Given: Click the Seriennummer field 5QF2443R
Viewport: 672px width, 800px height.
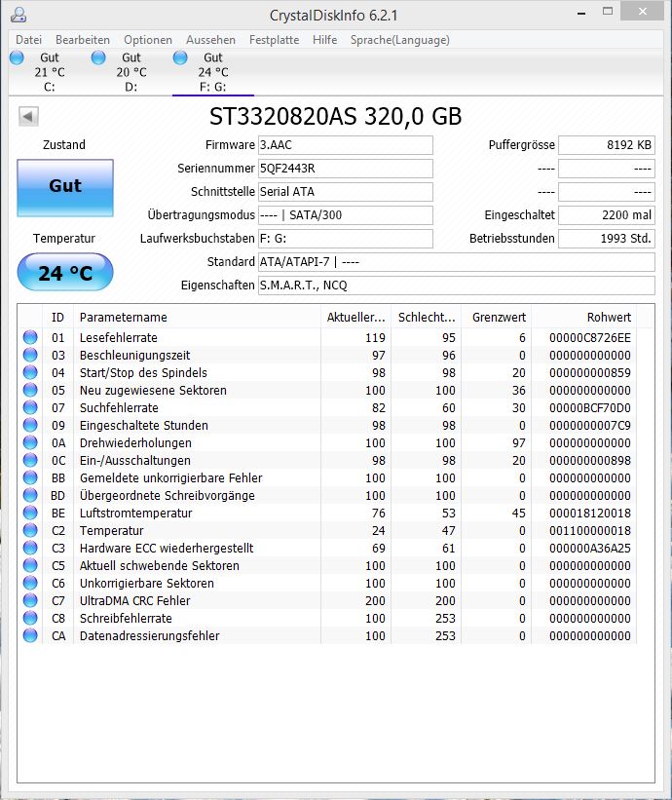Looking at the screenshot, I should click(346, 169).
